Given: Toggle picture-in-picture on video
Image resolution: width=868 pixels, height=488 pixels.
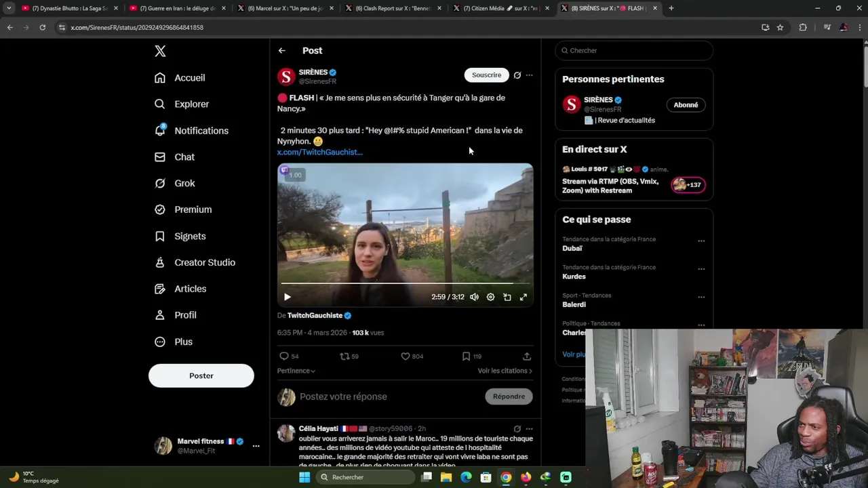Looking at the screenshot, I should [507, 297].
